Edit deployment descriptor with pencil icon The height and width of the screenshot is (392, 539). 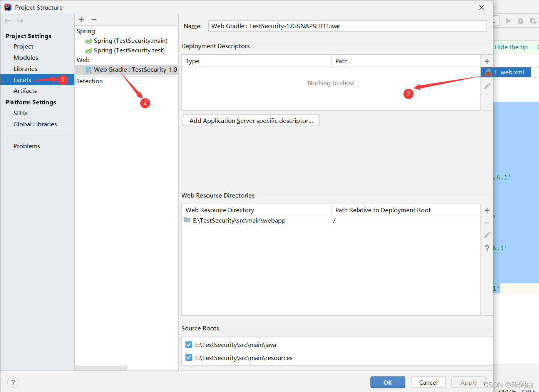click(487, 86)
